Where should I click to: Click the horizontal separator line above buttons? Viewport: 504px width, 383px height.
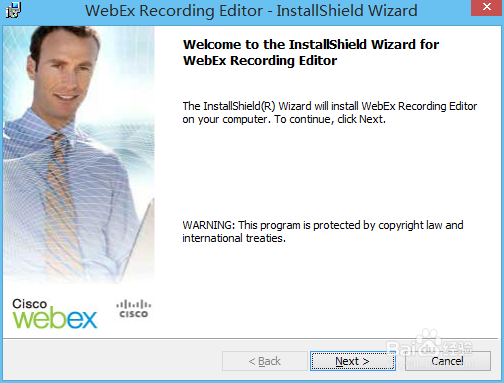(x=252, y=339)
